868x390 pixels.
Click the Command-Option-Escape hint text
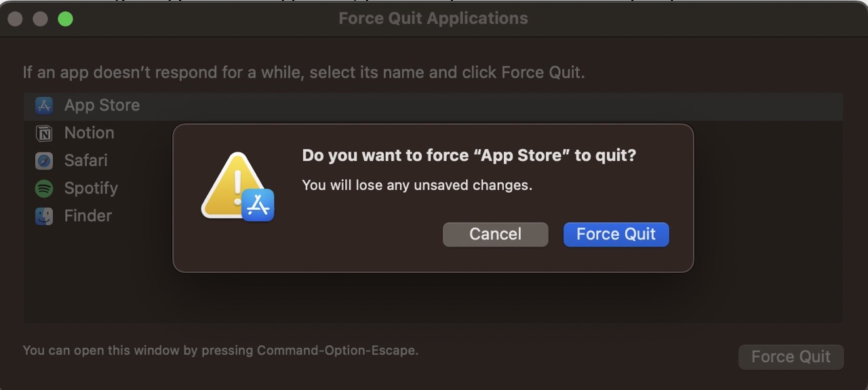tap(220, 351)
